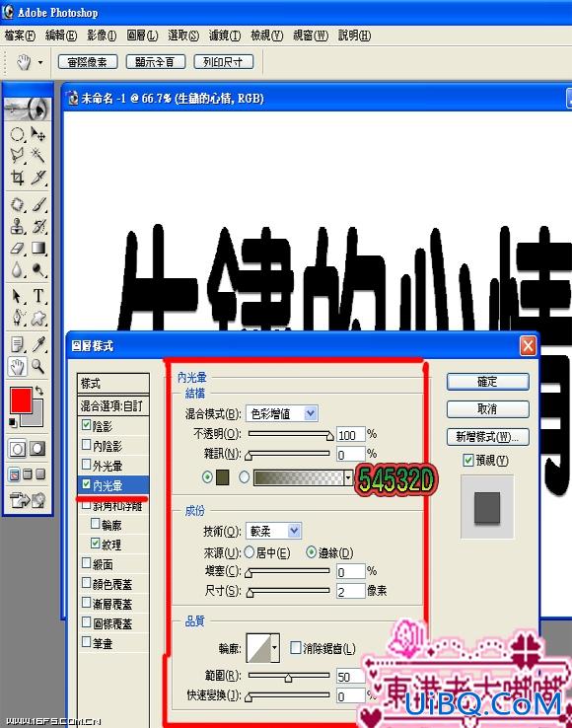Toggle the 預視 preview checkbox
The width and height of the screenshot is (572, 728).
click(x=468, y=460)
